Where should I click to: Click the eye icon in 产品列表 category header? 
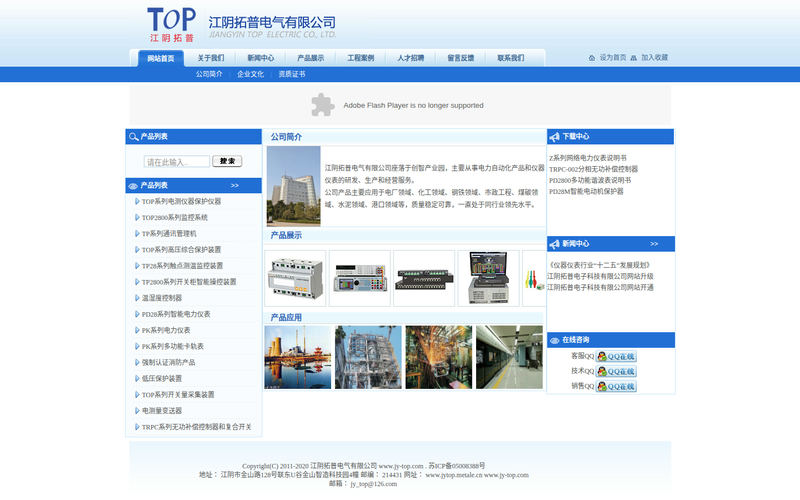tap(133, 186)
